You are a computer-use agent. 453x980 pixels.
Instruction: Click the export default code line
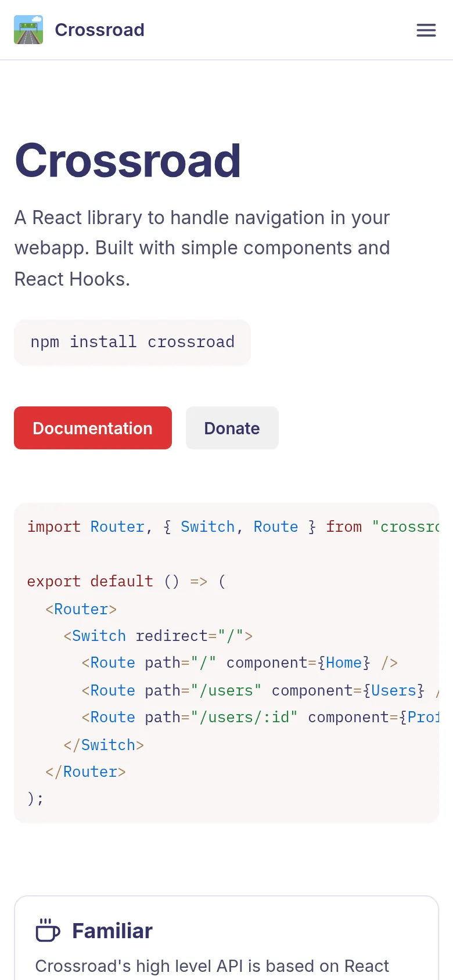(127, 581)
